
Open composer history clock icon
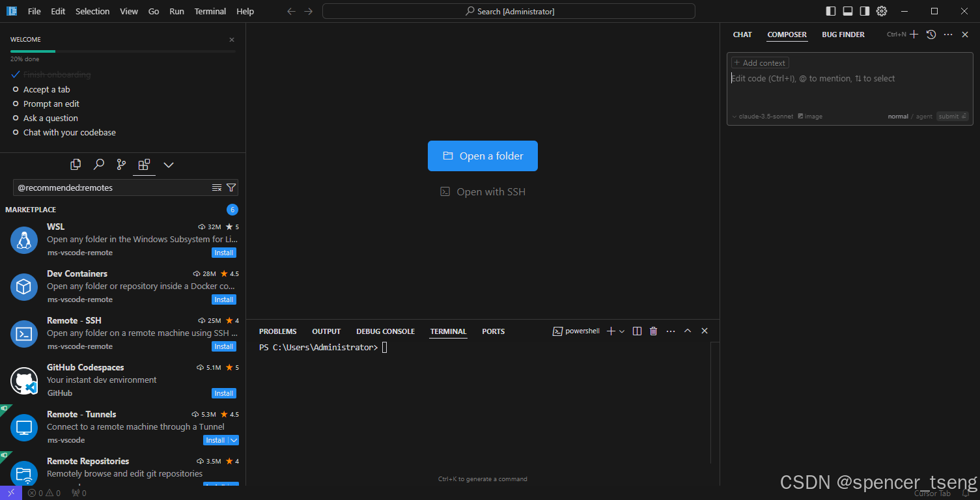click(931, 35)
